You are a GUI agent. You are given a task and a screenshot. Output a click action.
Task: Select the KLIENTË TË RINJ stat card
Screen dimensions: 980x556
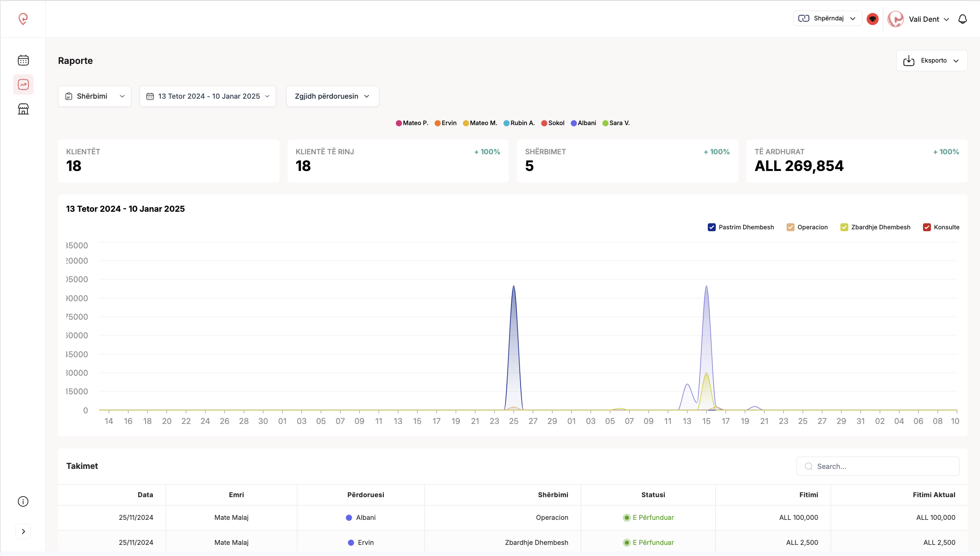pos(398,161)
